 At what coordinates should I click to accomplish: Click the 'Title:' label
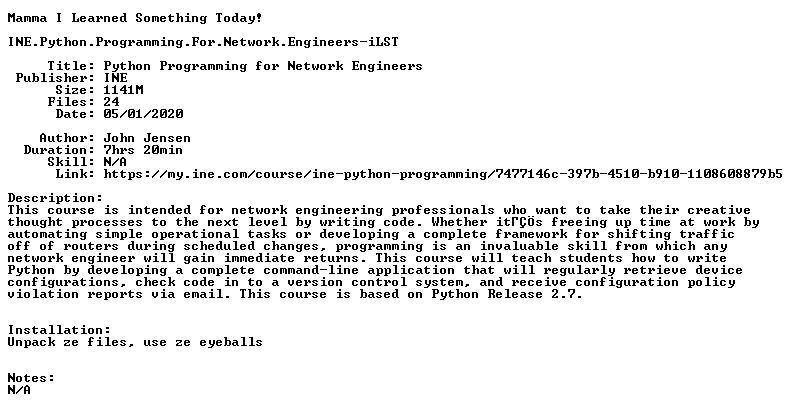coord(71,66)
